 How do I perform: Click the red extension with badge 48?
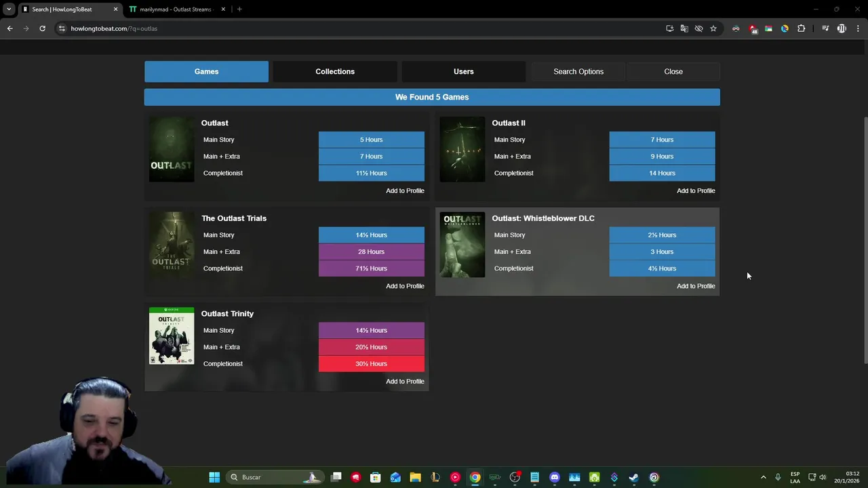tap(752, 28)
